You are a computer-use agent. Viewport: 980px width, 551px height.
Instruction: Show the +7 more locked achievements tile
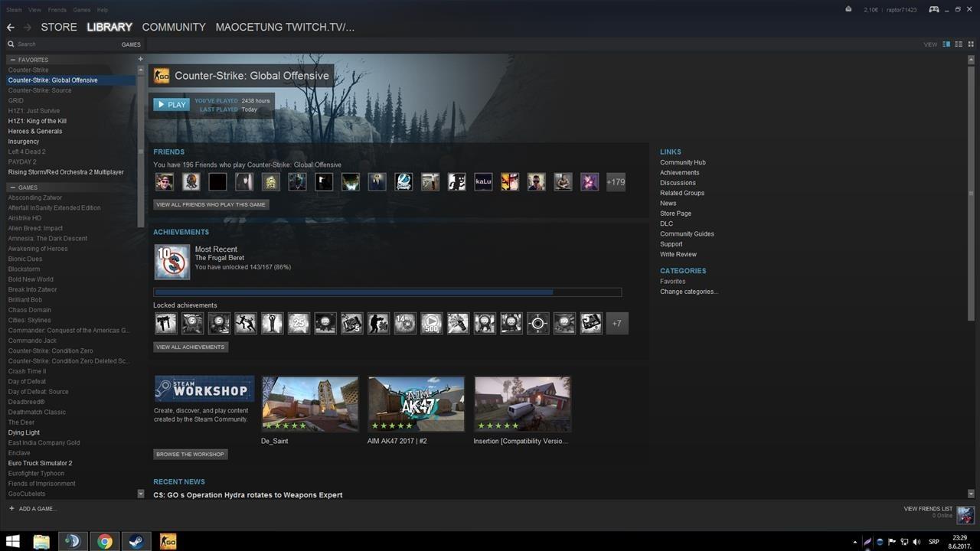click(617, 324)
